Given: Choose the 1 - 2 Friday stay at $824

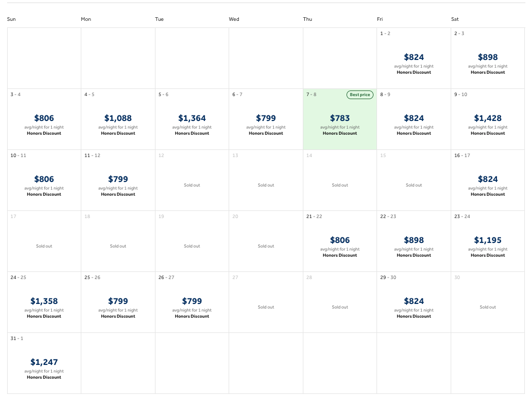Looking at the screenshot, I should pos(414,58).
